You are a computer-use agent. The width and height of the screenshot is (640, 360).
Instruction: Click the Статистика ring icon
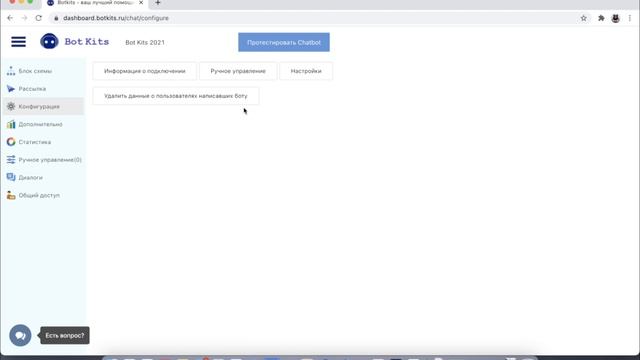(x=11, y=142)
